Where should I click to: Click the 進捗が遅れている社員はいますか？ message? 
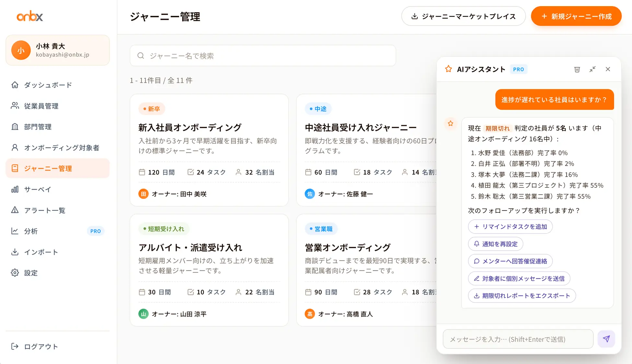555,100
